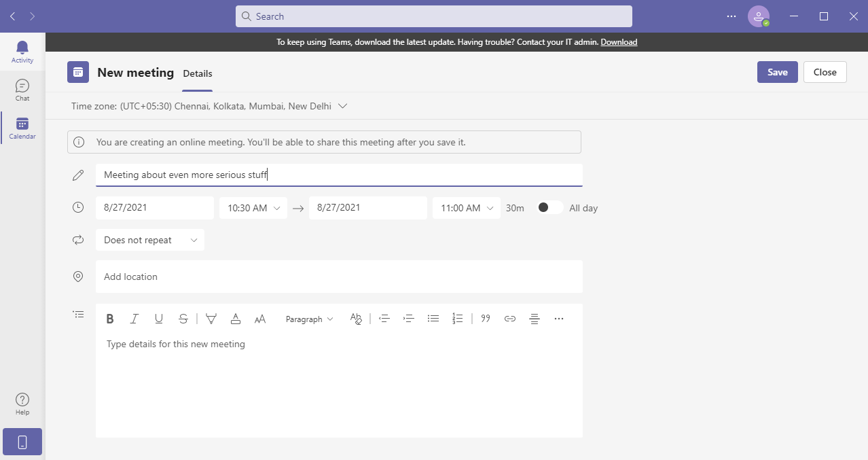Open the Does not repeat dropdown
This screenshot has height=460, width=868.
pyautogui.click(x=149, y=240)
